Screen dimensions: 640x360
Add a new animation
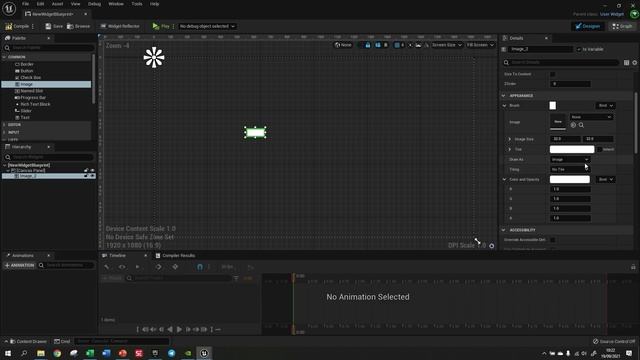pos(19,265)
